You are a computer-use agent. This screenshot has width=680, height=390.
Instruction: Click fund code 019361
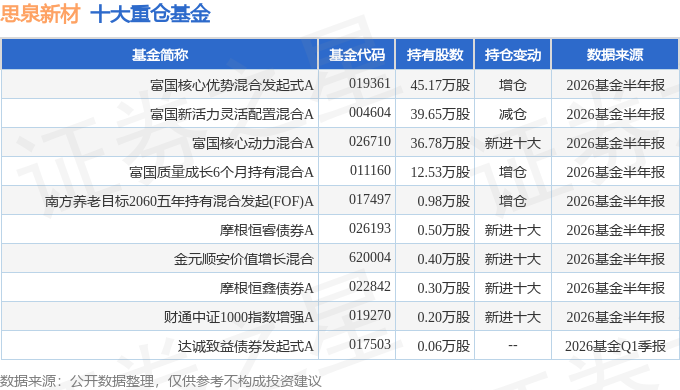click(370, 83)
